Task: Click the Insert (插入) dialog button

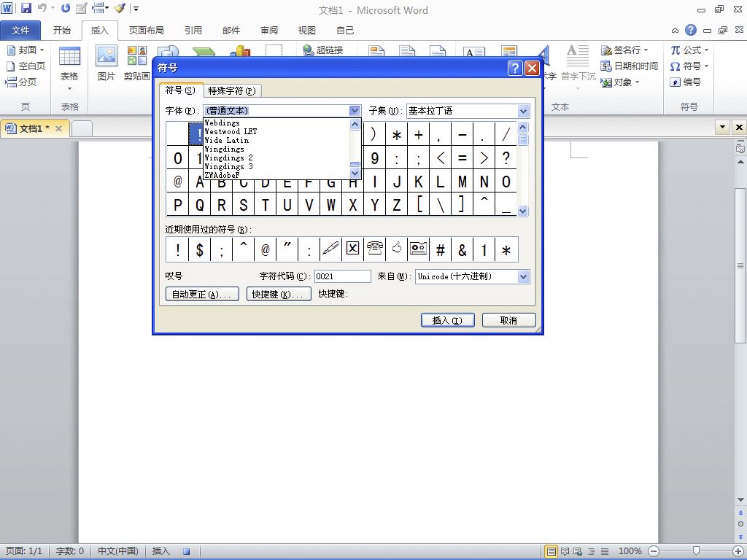Action: (x=447, y=320)
